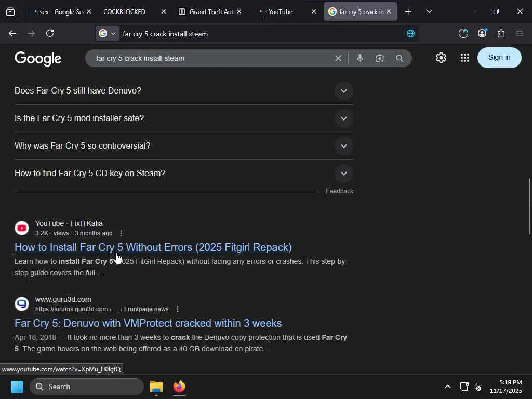Image resolution: width=532 pixels, height=399 pixels.
Task: Open 'How to Install Far Cry 5 Without Errors' link
Action: coord(153,247)
